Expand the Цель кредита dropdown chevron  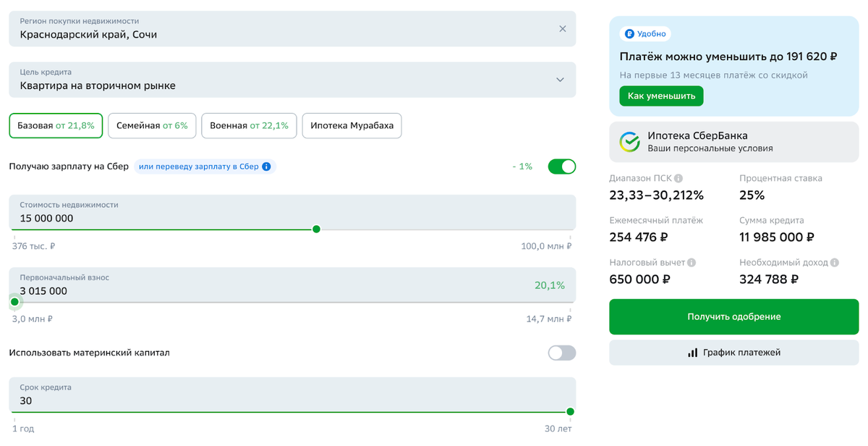560,80
